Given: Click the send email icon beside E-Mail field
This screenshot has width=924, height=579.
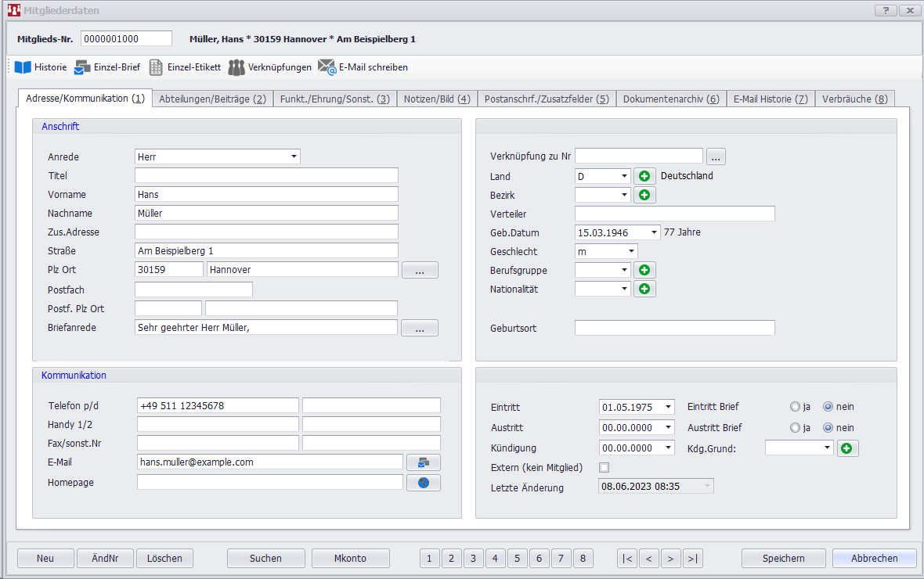Looking at the screenshot, I should coord(423,462).
